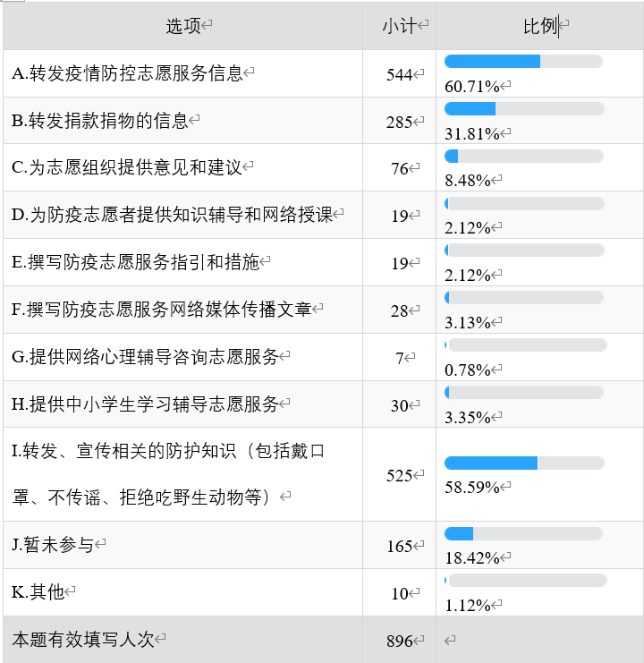Click the 本题有效填写人次 footer cell
Image resolution: width=644 pixels, height=663 pixels.
(183, 640)
